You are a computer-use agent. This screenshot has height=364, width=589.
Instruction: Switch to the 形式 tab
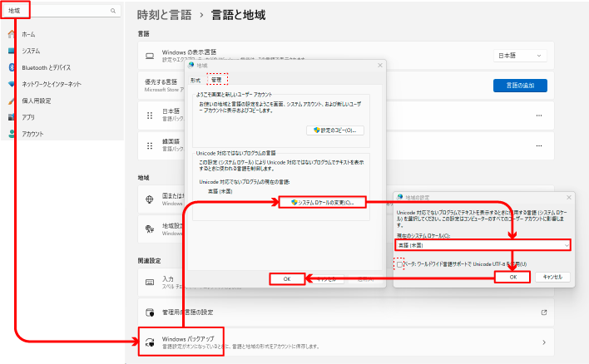(x=196, y=79)
